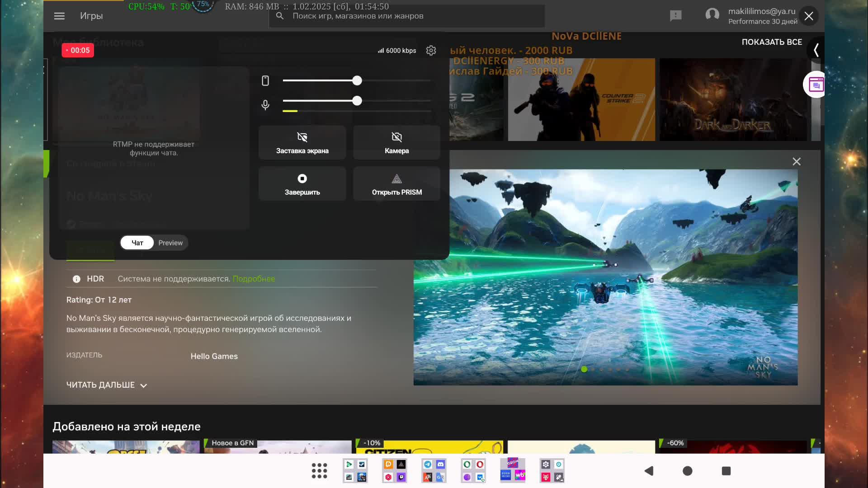This screenshot has height=488, width=868.
Task: Collapse the side panel with left chevron
Action: pyautogui.click(x=816, y=50)
